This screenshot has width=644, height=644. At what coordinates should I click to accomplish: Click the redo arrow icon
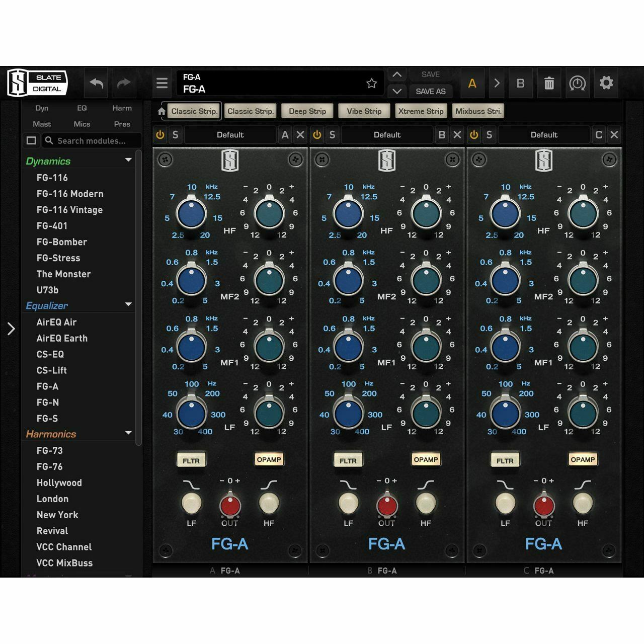(124, 83)
